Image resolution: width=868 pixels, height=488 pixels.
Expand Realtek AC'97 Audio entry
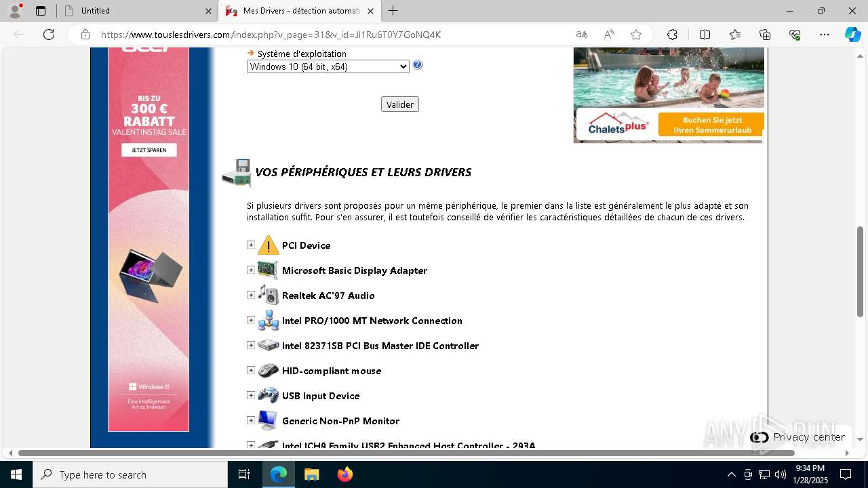coord(251,295)
